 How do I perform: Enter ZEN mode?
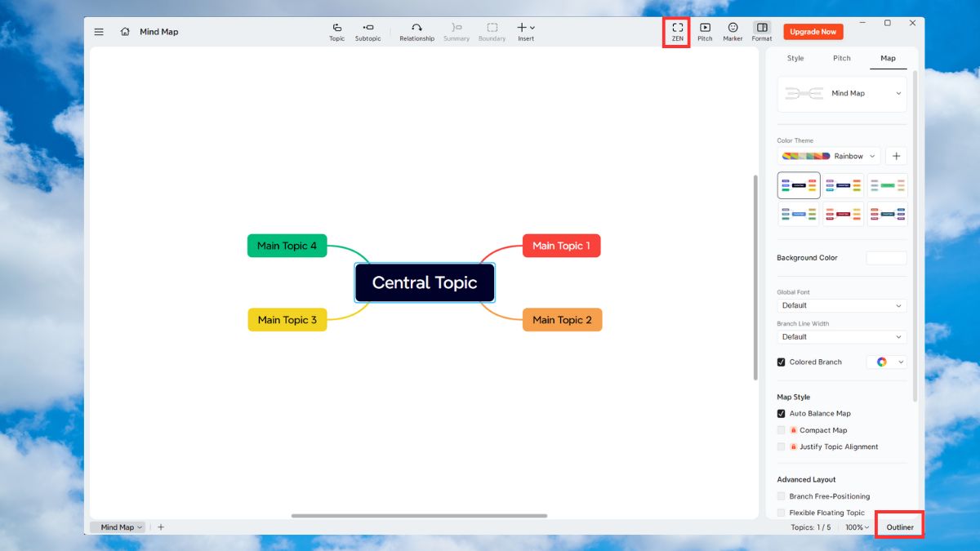677,32
